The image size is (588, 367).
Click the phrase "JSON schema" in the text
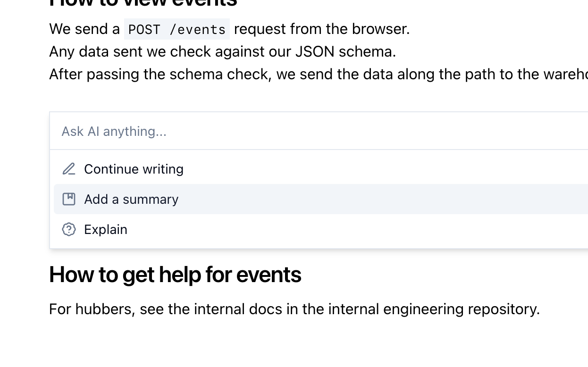(x=344, y=51)
